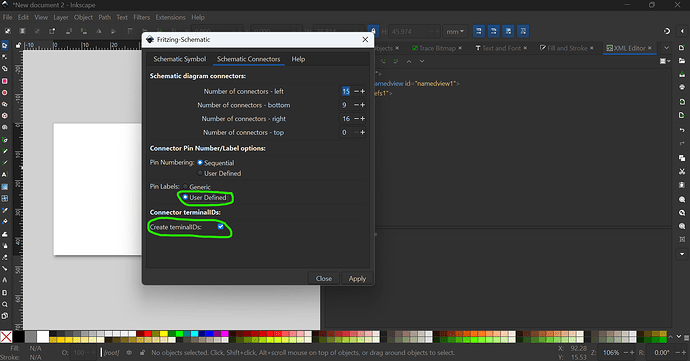
Task: Select the 3D Box tool
Action: point(4,116)
